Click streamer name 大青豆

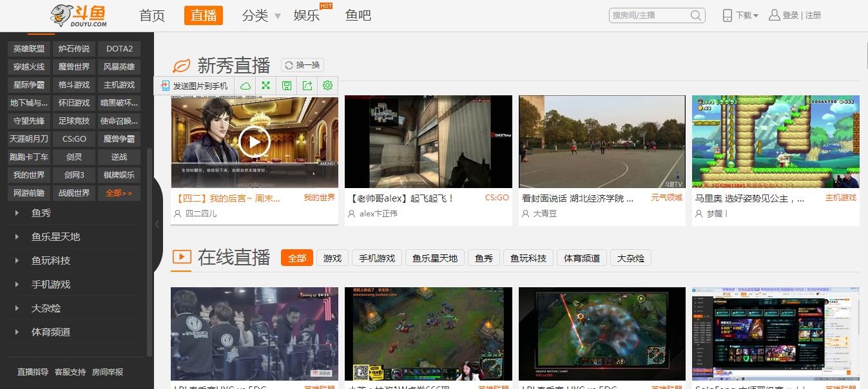coord(545,213)
